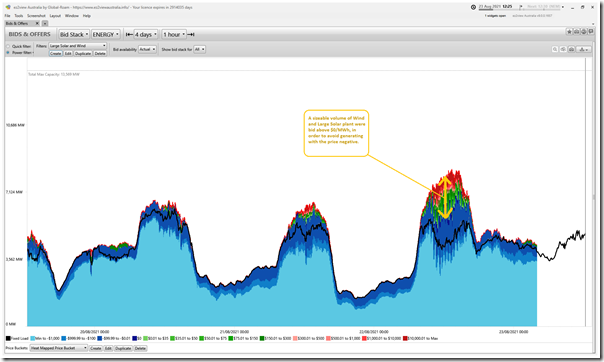
Task: Open the ENERGY commodity dropdown
Action: tap(106, 35)
